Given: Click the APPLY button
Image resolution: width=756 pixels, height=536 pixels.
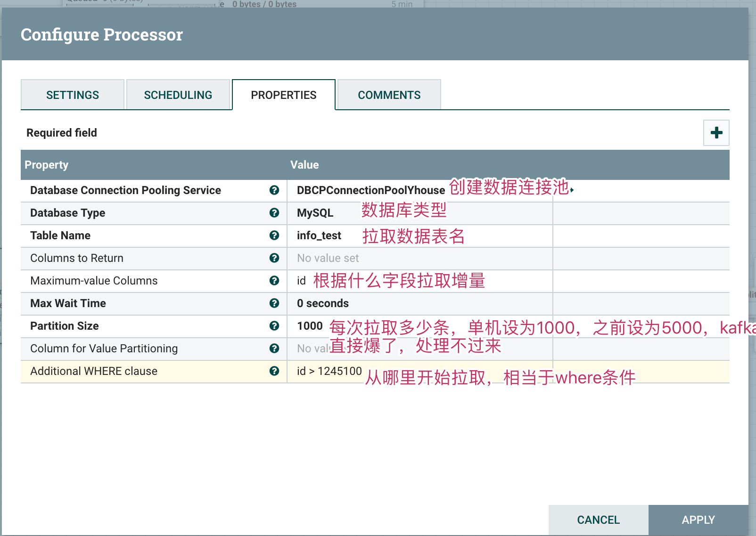Looking at the screenshot, I should [x=698, y=520].
